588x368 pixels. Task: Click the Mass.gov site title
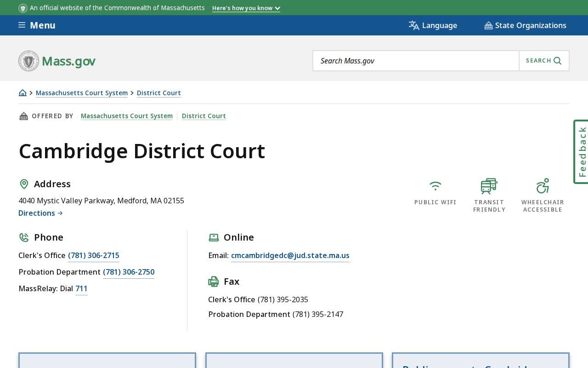[x=68, y=61]
